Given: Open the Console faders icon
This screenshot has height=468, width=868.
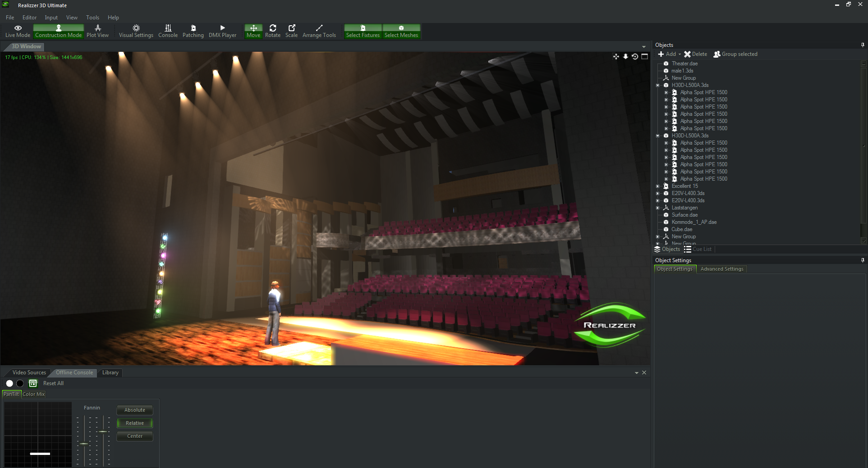Looking at the screenshot, I should (x=168, y=28).
